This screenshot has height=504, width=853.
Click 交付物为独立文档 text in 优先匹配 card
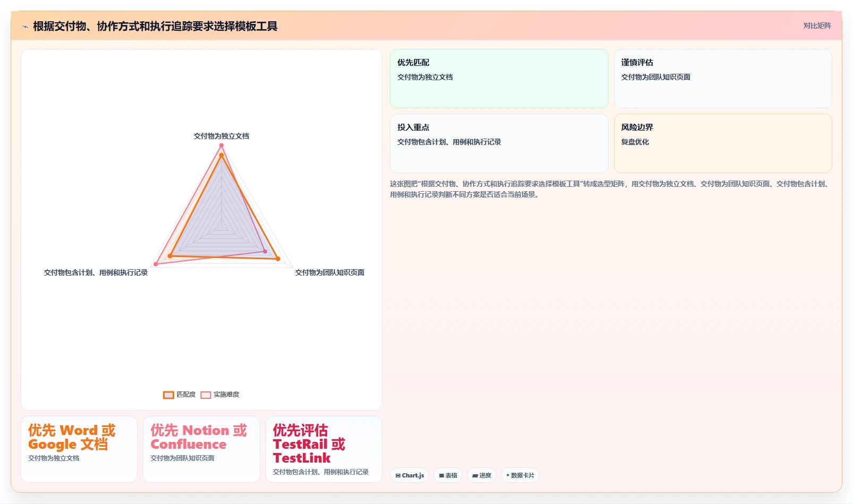425,77
